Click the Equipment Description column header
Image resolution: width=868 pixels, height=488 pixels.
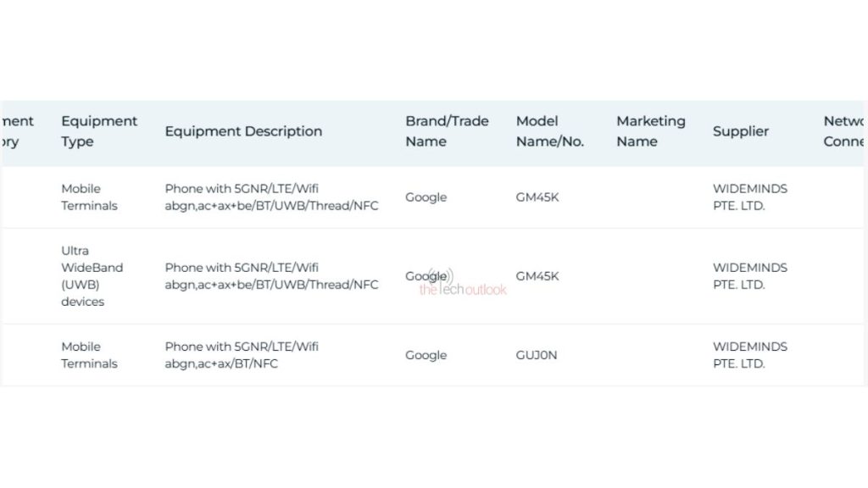tap(243, 131)
